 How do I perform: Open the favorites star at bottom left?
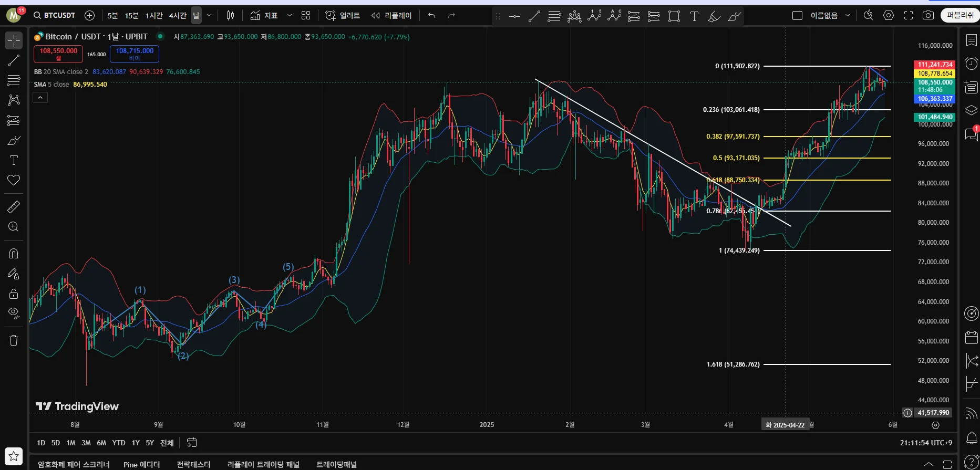(x=14, y=456)
